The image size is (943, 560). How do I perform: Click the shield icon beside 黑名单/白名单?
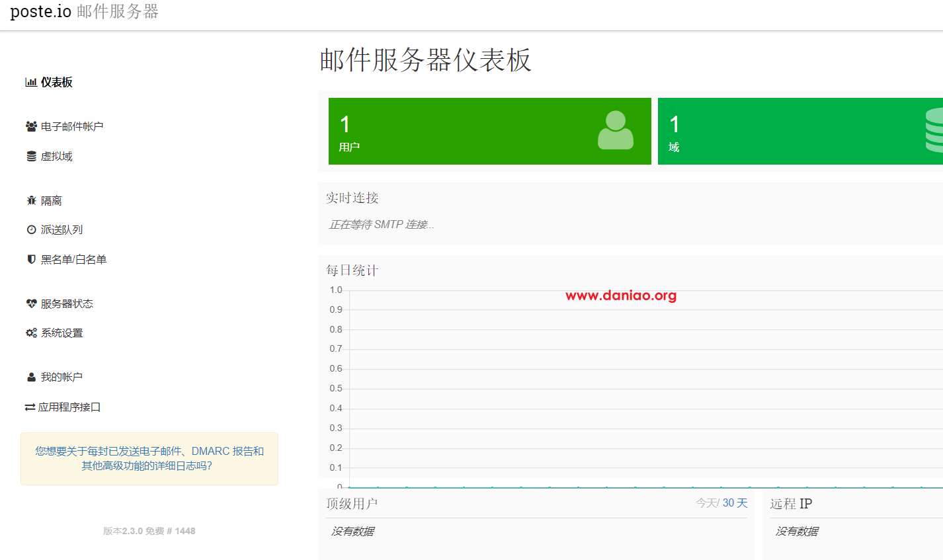click(x=31, y=260)
